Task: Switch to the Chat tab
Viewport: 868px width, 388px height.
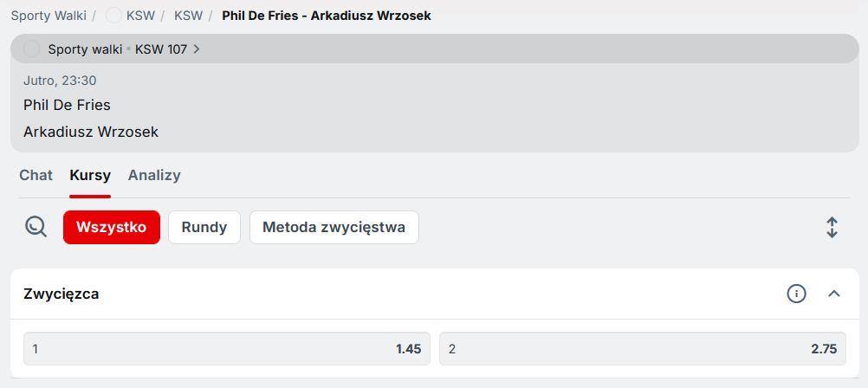Action: coord(36,175)
